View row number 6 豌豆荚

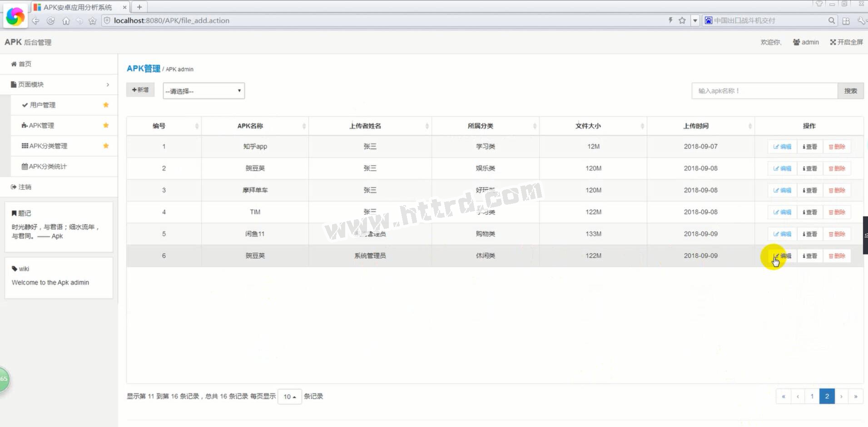pyautogui.click(x=809, y=256)
